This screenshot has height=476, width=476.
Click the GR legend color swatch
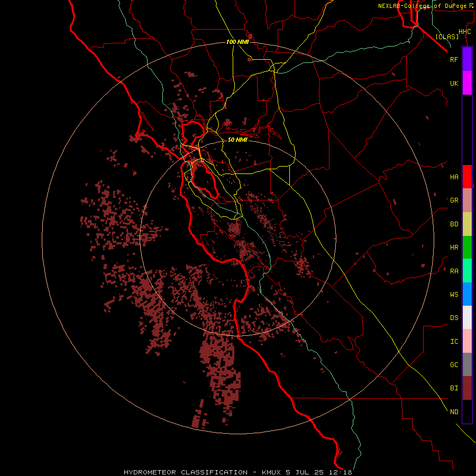click(467, 200)
